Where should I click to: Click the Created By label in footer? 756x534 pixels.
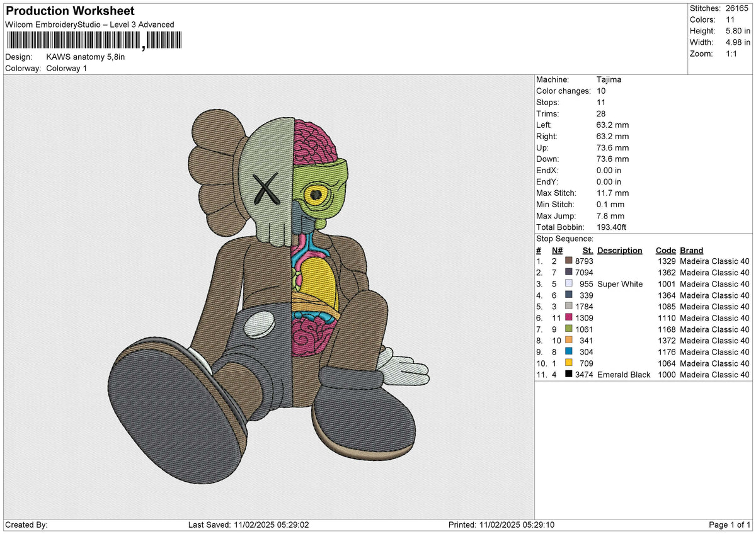[x=26, y=525]
